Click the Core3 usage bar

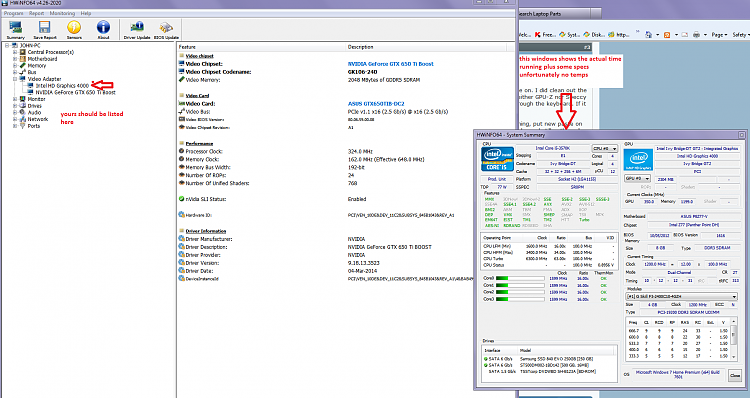[x=520, y=299]
